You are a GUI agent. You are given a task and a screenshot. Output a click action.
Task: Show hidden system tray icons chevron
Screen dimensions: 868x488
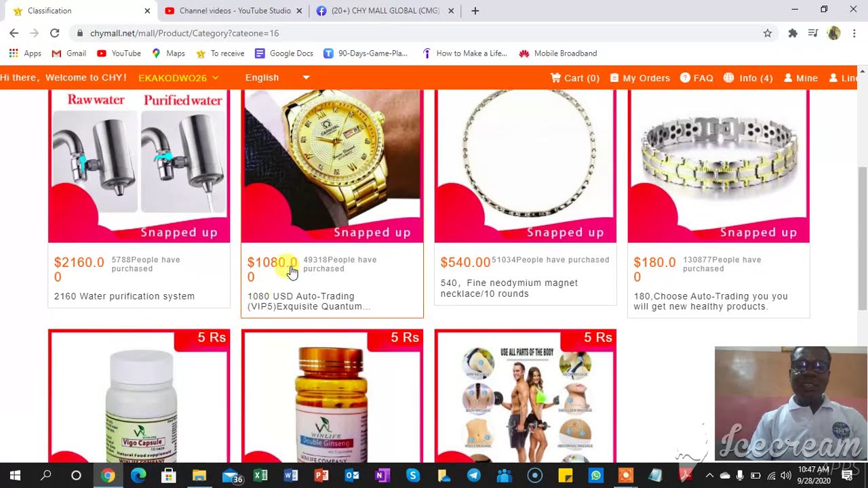point(709,476)
